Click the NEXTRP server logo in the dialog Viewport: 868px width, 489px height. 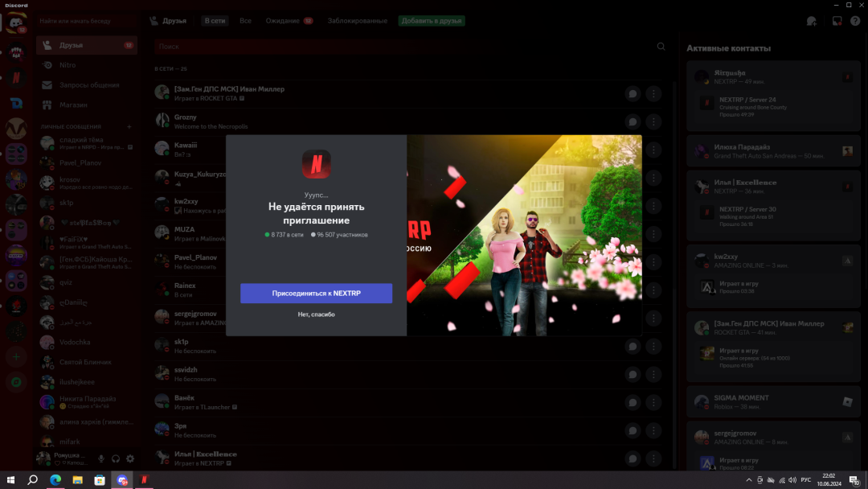[316, 164]
